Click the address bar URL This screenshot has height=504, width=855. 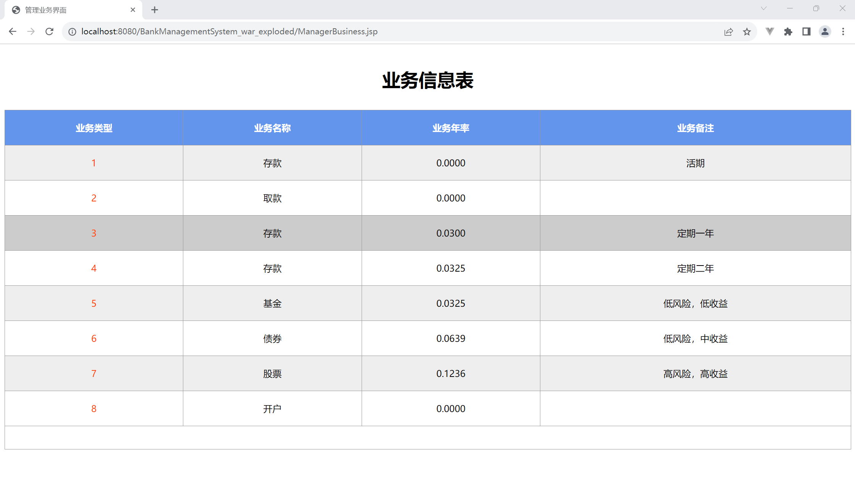click(x=229, y=32)
